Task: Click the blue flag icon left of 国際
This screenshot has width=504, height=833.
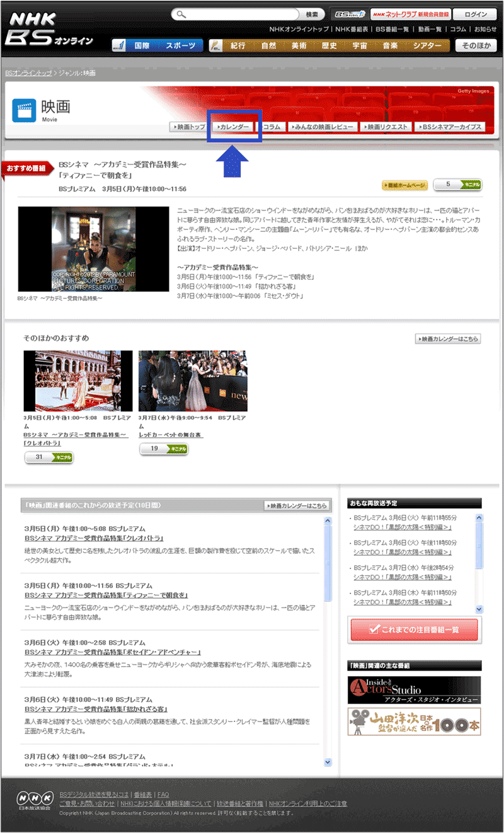Action: 118,45
